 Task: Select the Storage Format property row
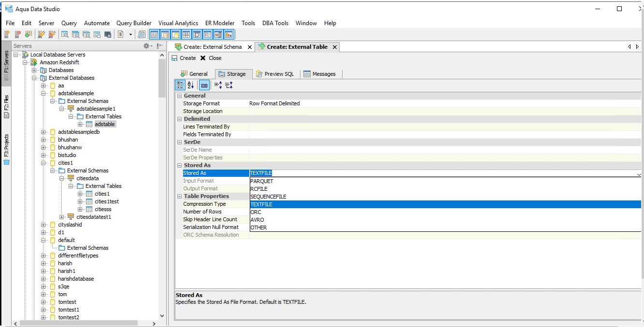coord(408,103)
